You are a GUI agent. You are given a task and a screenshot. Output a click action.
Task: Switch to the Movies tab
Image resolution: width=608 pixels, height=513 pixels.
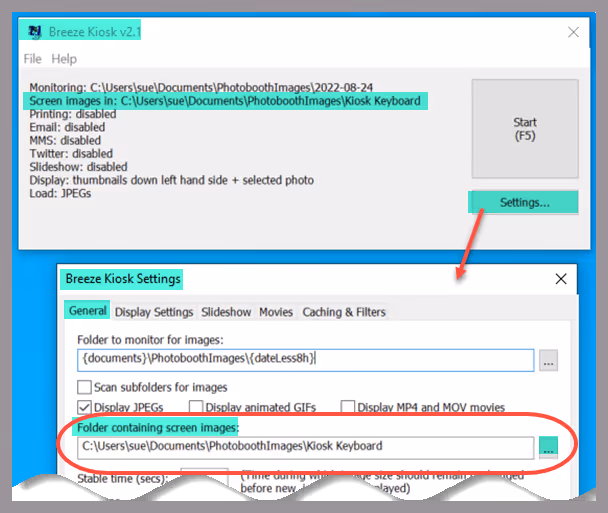coord(276,312)
